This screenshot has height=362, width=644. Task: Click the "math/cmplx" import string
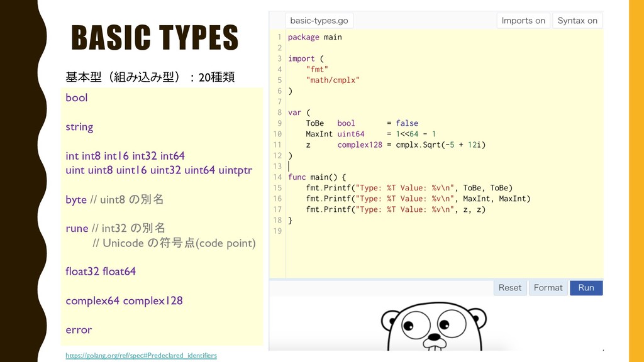333,80
